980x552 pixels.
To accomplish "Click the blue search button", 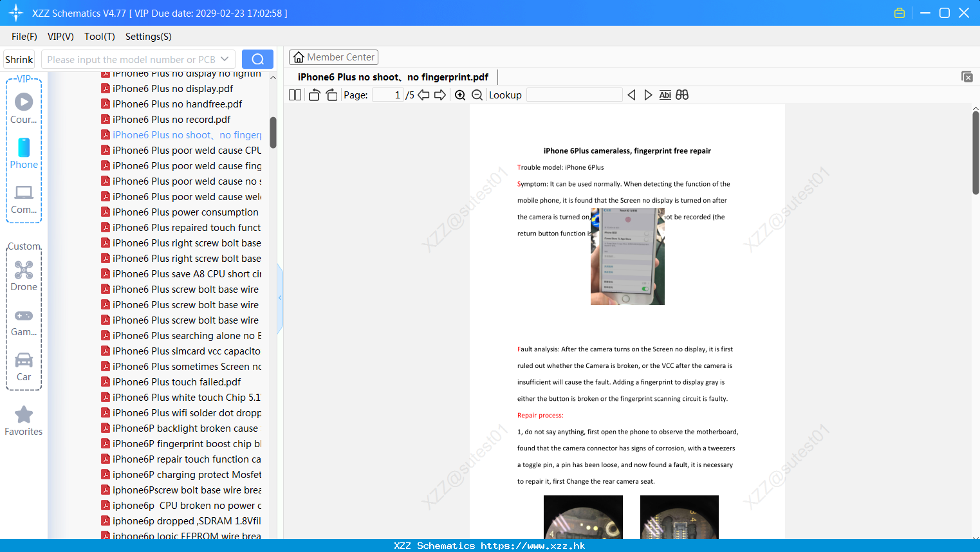I will pos(257,59).
